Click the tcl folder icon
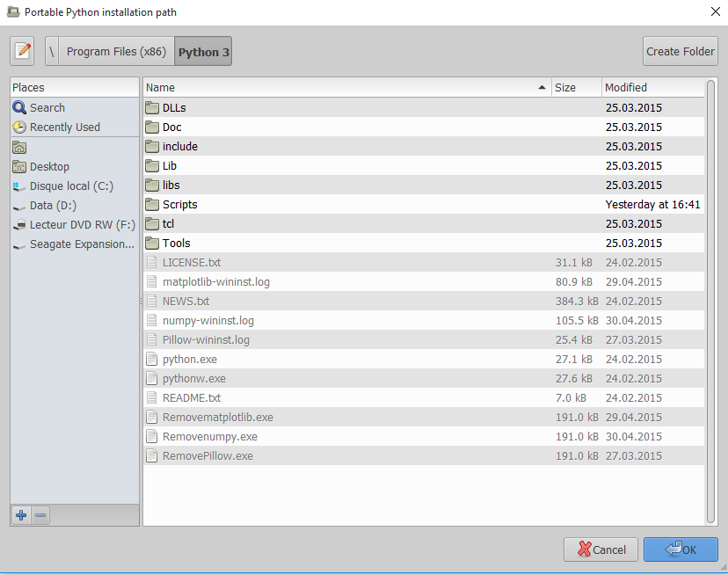 pos(152,224)
